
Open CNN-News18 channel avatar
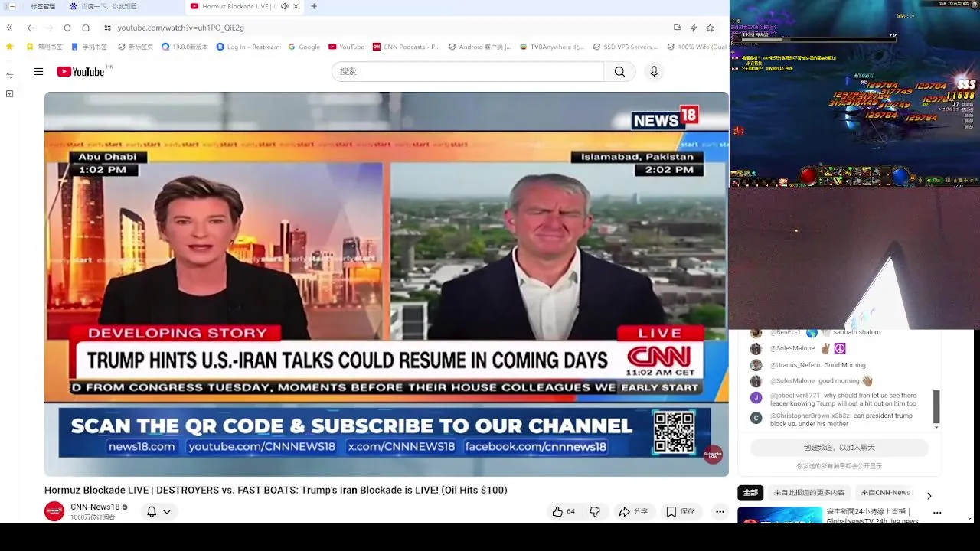pos(54,511)
